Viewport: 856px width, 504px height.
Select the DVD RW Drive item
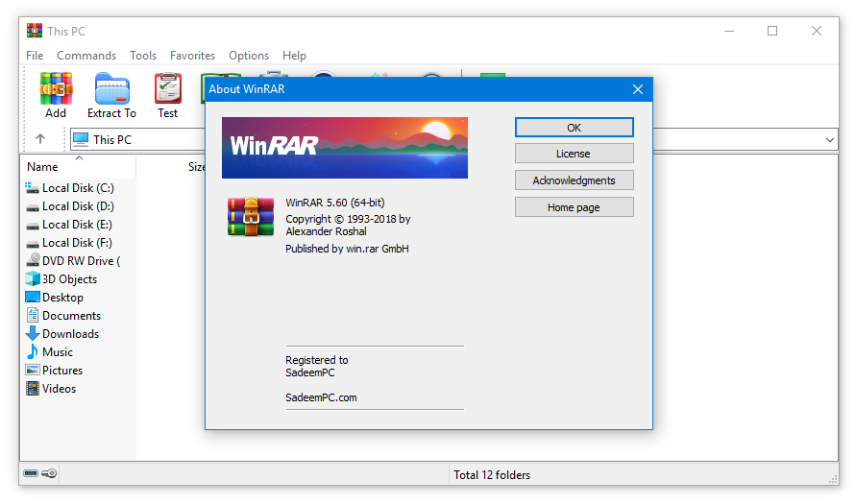pos(80,261)
